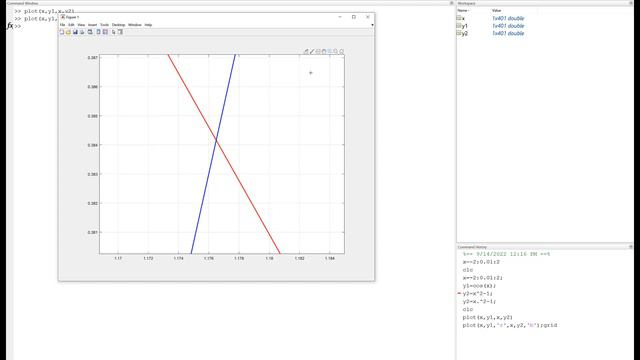Click the Print Figure icon
640x360 pixels.
82,32
